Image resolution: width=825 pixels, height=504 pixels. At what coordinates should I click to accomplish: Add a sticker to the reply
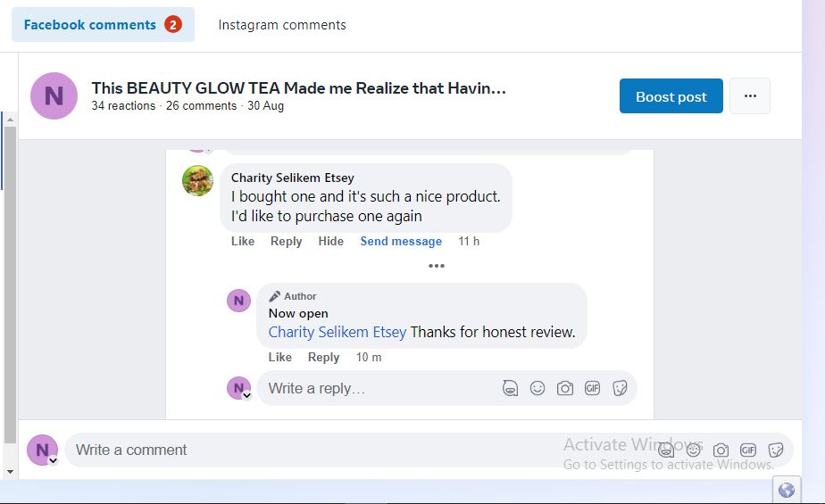point(620,388)
